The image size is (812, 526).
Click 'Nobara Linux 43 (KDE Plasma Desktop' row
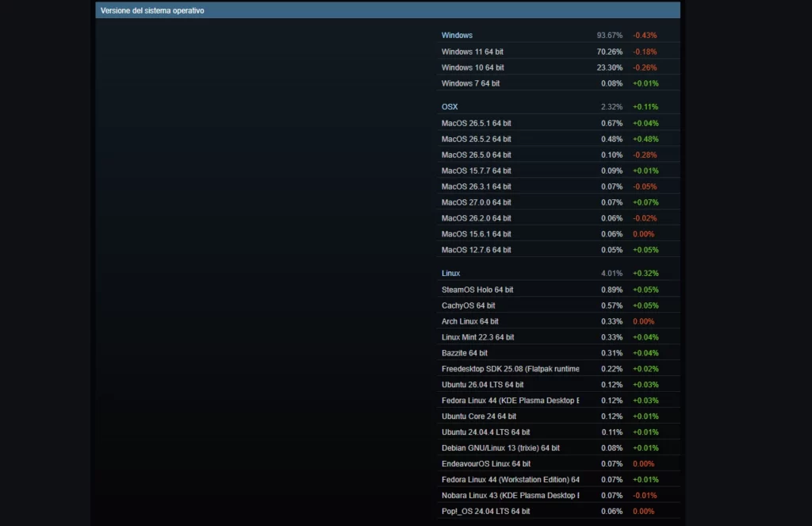pos(558,495)
